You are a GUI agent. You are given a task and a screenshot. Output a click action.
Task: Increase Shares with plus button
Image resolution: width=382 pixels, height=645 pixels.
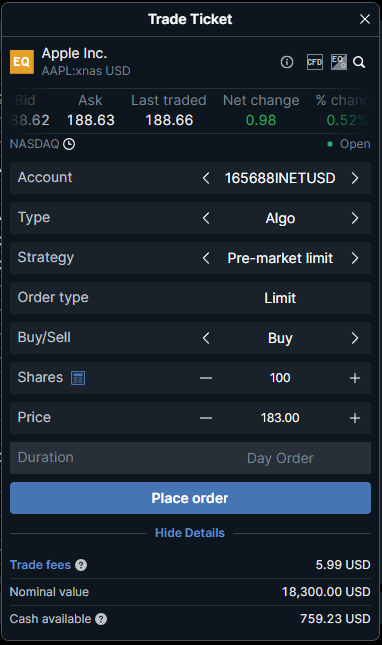point(354,378)
